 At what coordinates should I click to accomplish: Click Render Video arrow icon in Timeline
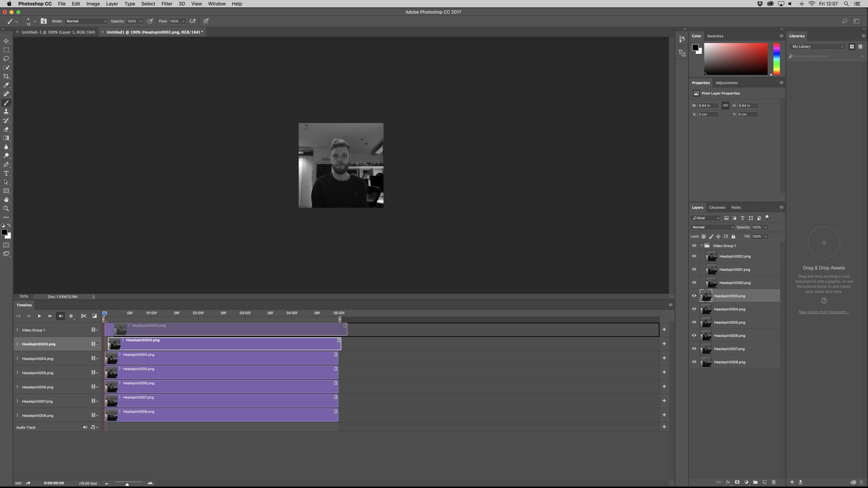coord(28,483)
